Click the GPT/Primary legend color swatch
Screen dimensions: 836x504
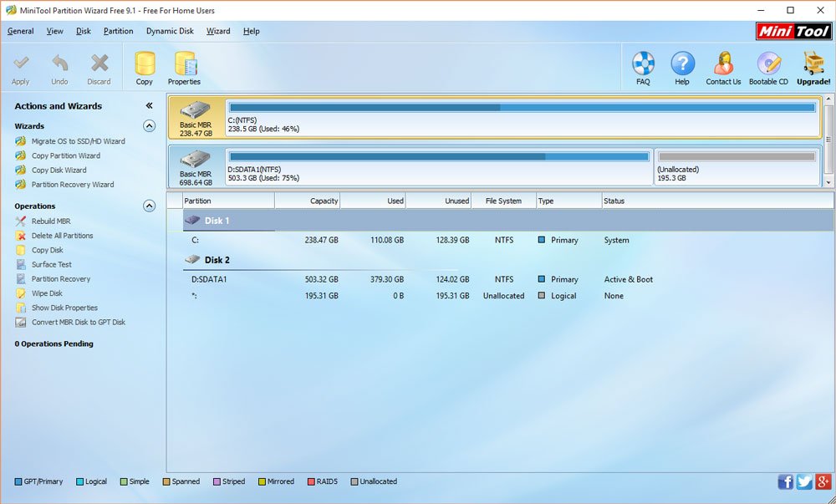[x=18, y=481]
